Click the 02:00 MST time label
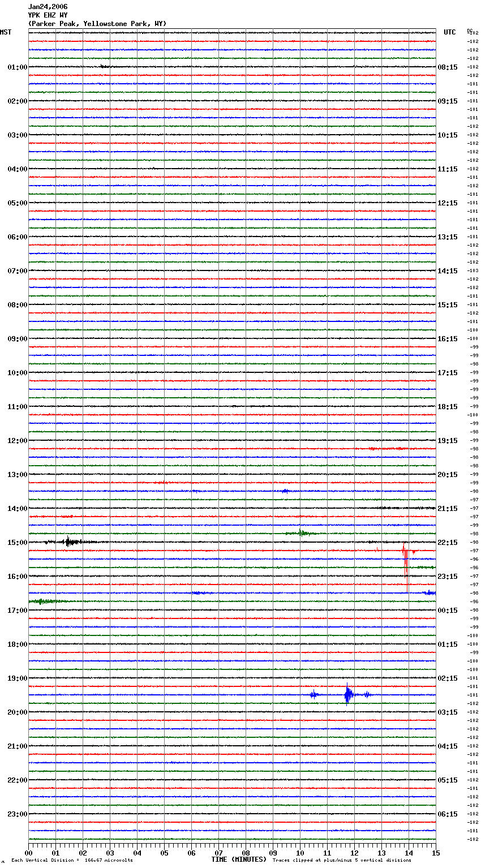The image size is (481, 868). [17, 101]
